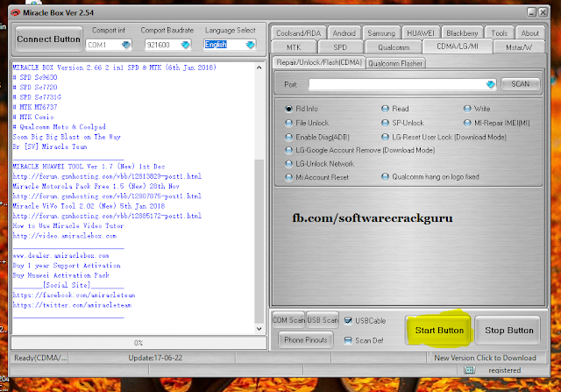This screenshot has width=561, height=392.
Task: Click New Version Click to Download
Action: pos(485,358)
